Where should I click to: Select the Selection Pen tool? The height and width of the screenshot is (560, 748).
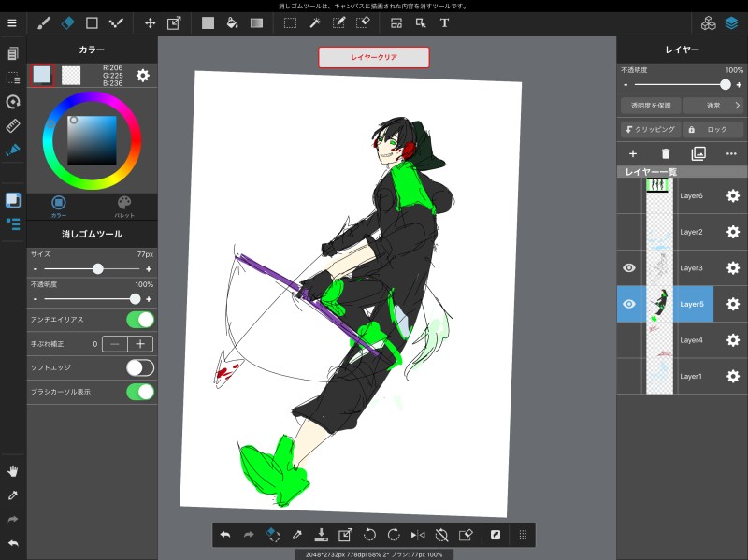pyautogui.click(x=338, y=22)
